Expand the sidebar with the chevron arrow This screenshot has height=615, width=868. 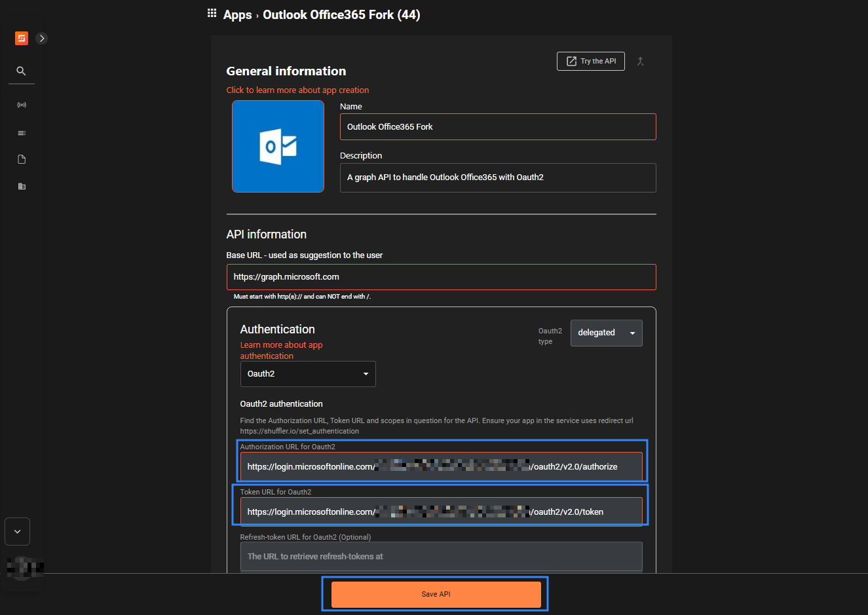point(41,38)
